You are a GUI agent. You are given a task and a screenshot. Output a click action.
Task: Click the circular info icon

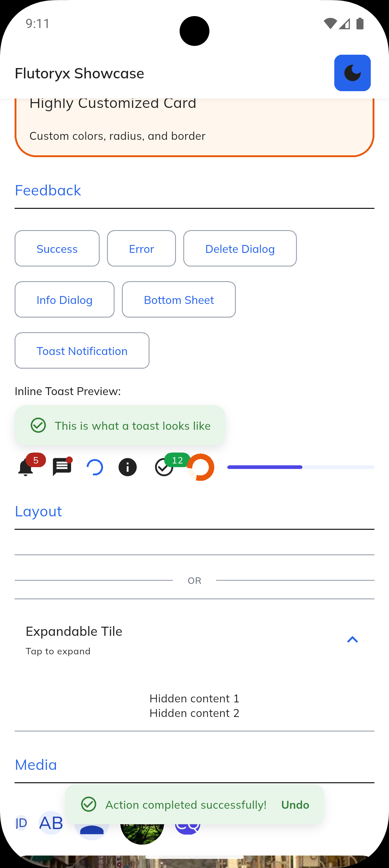click(127, 467)
